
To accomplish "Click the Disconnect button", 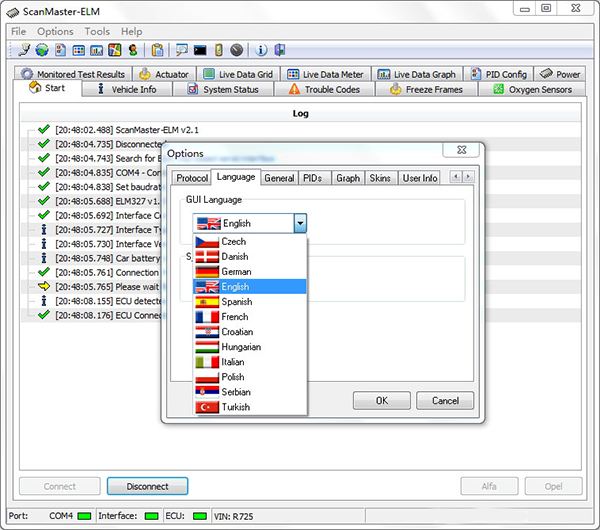I will pos(147,486).
